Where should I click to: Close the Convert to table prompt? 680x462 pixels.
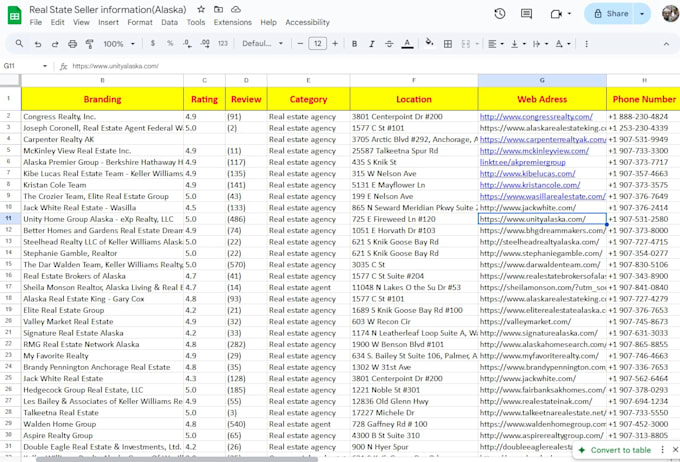(x=675, y=450)
